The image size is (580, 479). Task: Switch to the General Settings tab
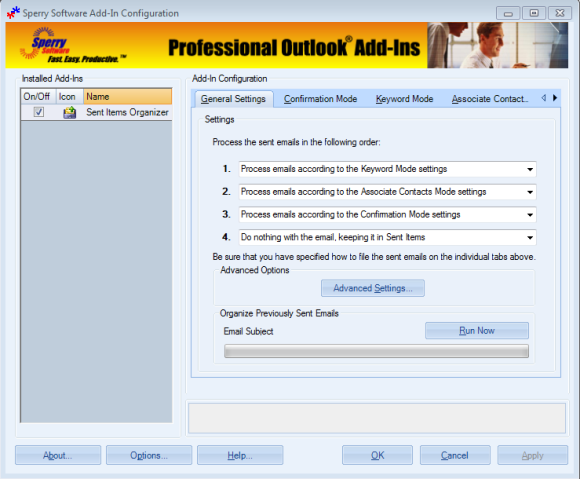[x=233, y=99]
